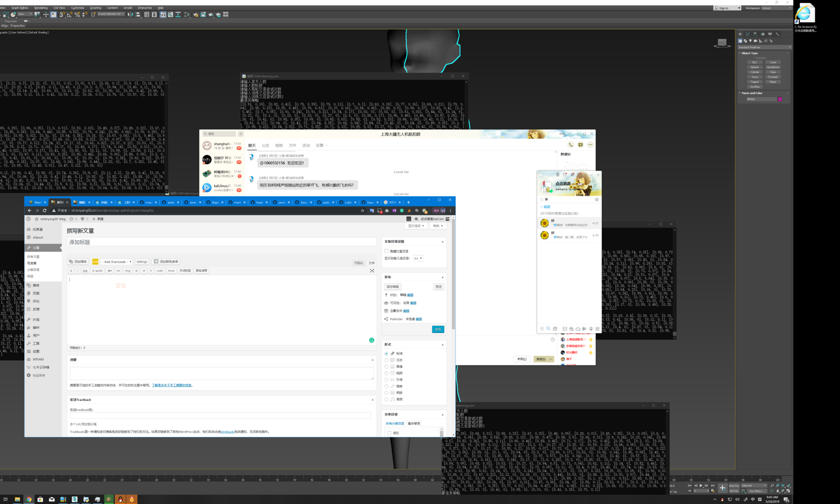Select the 视频 post format radio button
Image resolution: width=840 pixels, height=504 pixels.
[x=386, y=373]
